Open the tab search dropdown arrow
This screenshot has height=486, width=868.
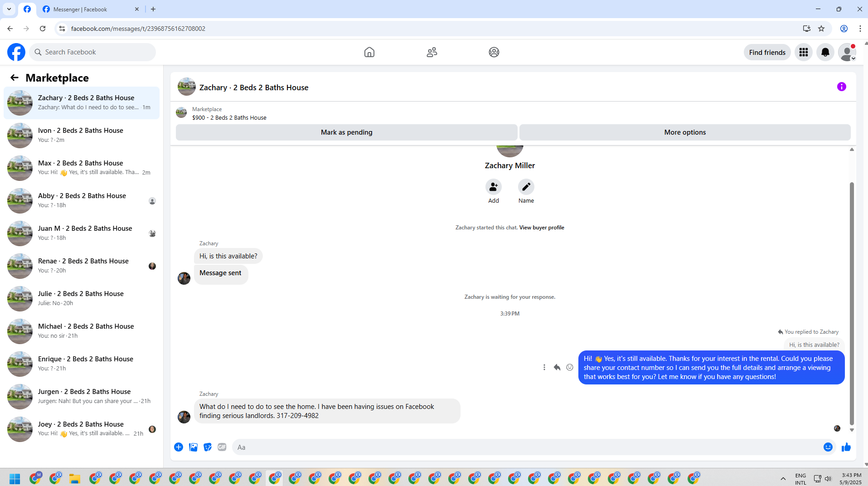9,9
